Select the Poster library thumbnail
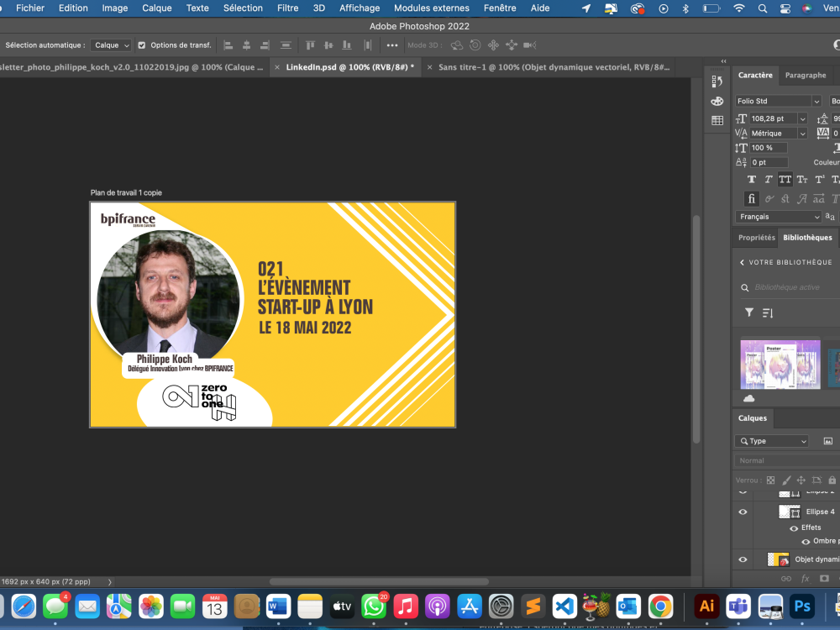Image resolution: width=840 pixels, height=630 pixels. point(780,365)
